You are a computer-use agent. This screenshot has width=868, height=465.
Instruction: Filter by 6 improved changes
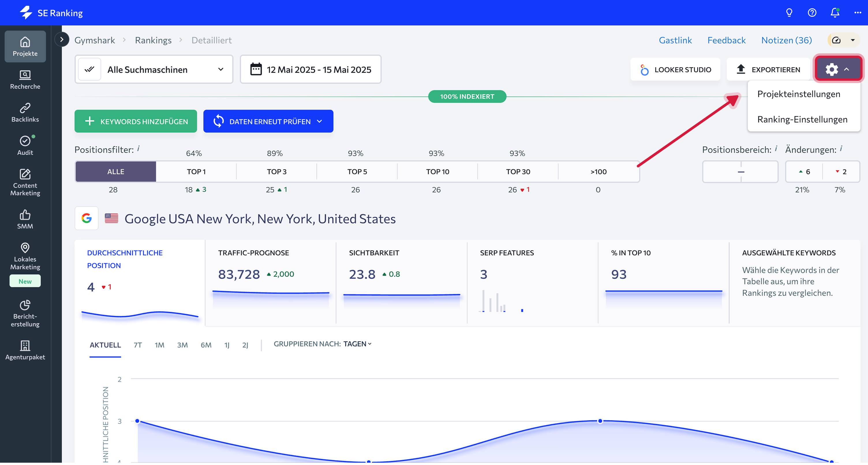click(804, 172)
